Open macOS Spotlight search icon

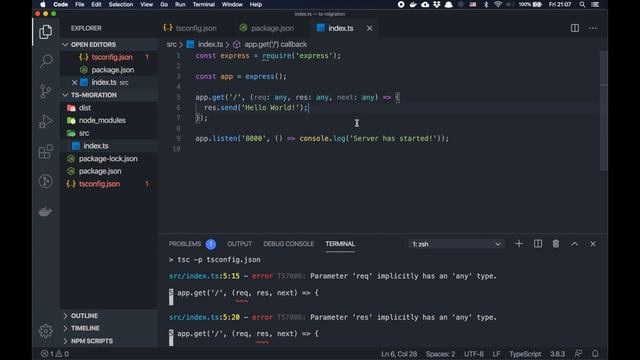(x=582, y=4)
